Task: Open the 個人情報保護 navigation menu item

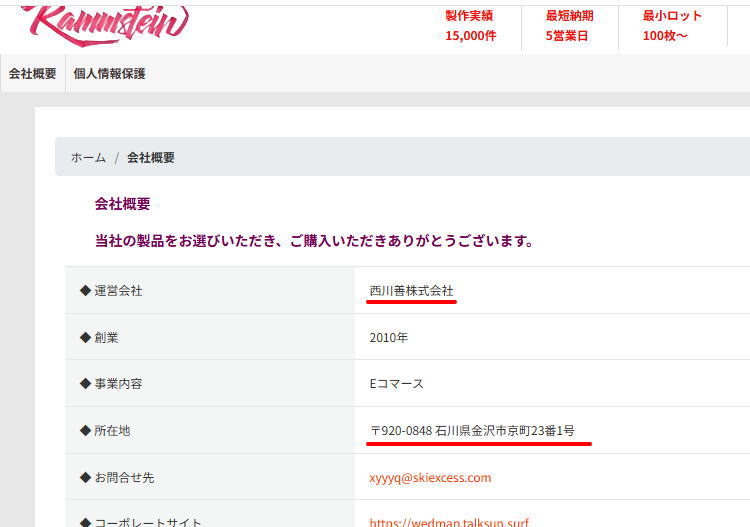Action: coord(109,73)
